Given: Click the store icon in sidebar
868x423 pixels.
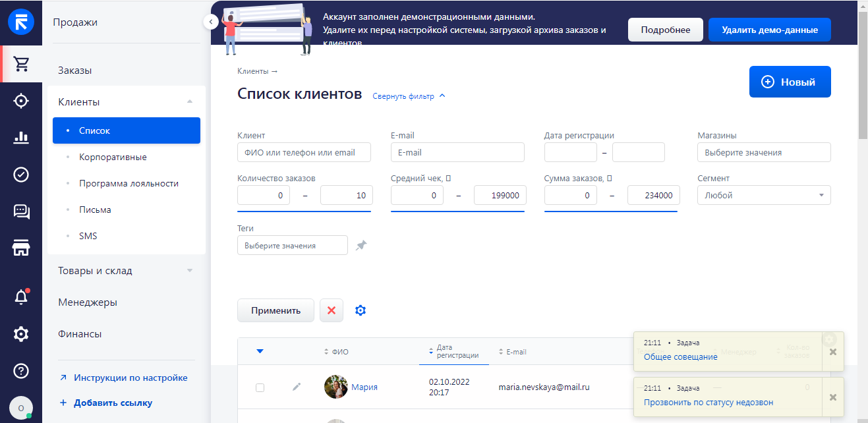Looking at the screenshot, I should pos(21,248).
